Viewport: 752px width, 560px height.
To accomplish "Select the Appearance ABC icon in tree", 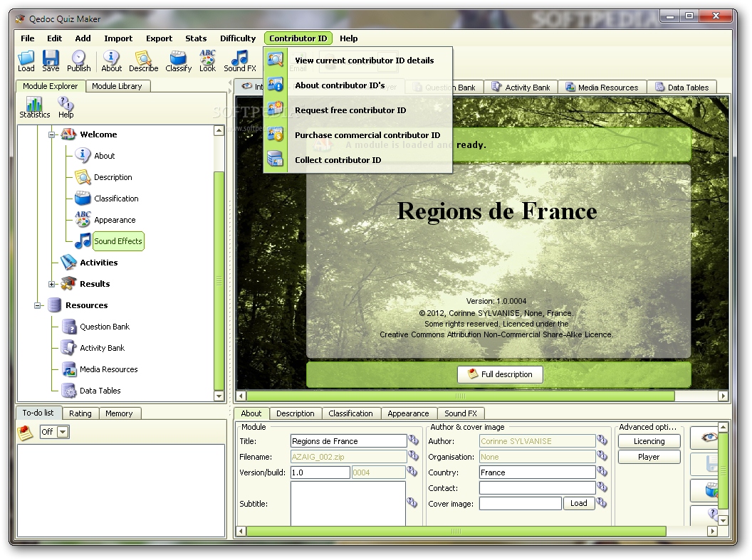I will point(83,220).
